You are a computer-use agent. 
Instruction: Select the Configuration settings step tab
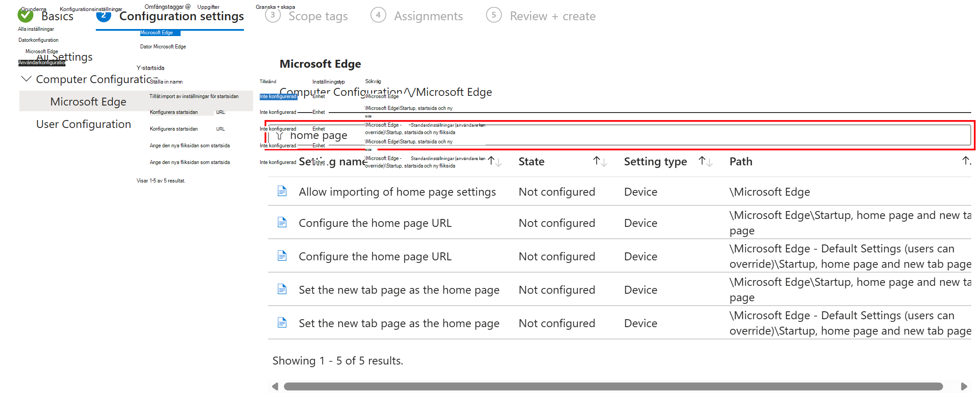click(181, 16)
